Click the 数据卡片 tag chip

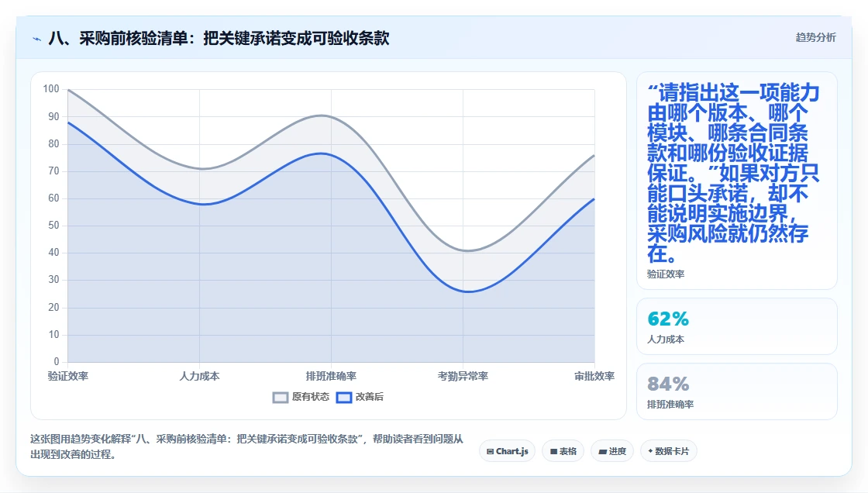[x=668, y=451]
